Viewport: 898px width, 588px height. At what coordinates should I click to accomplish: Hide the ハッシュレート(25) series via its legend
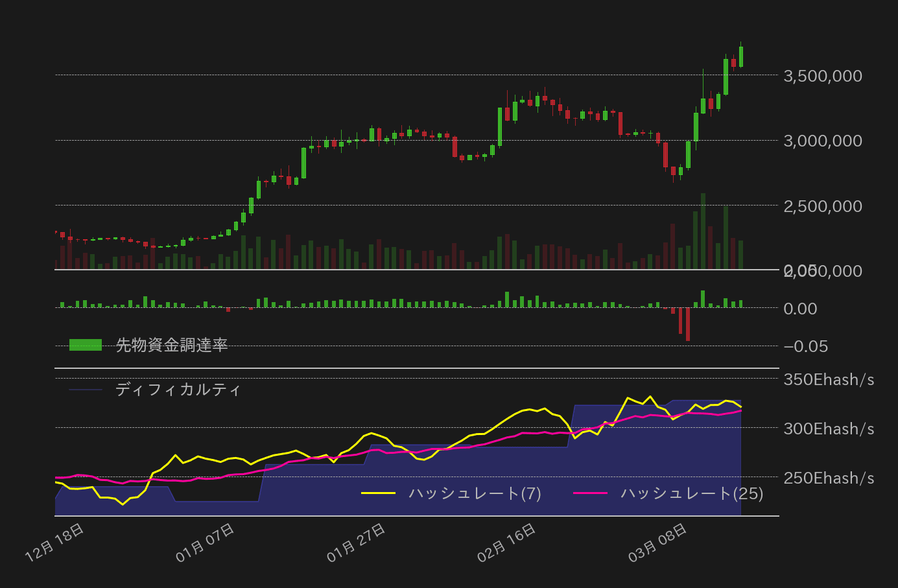(690, 495)
